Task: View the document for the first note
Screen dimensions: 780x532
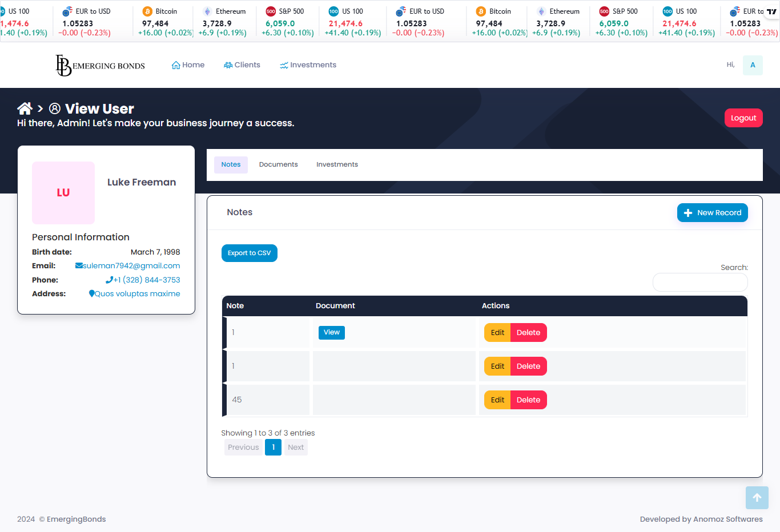Action: pyautogui.click(x=331, y=332)
